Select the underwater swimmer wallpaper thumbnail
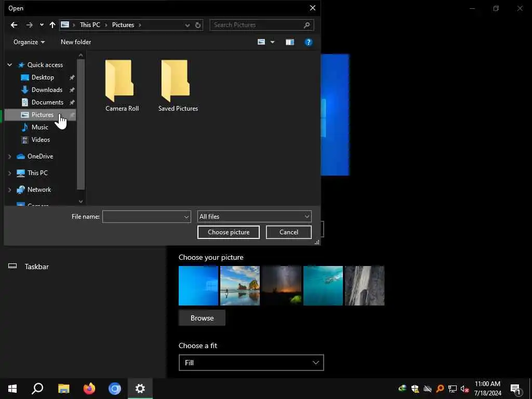The height and width of the screenshot is (399, 532). (323, 286)
